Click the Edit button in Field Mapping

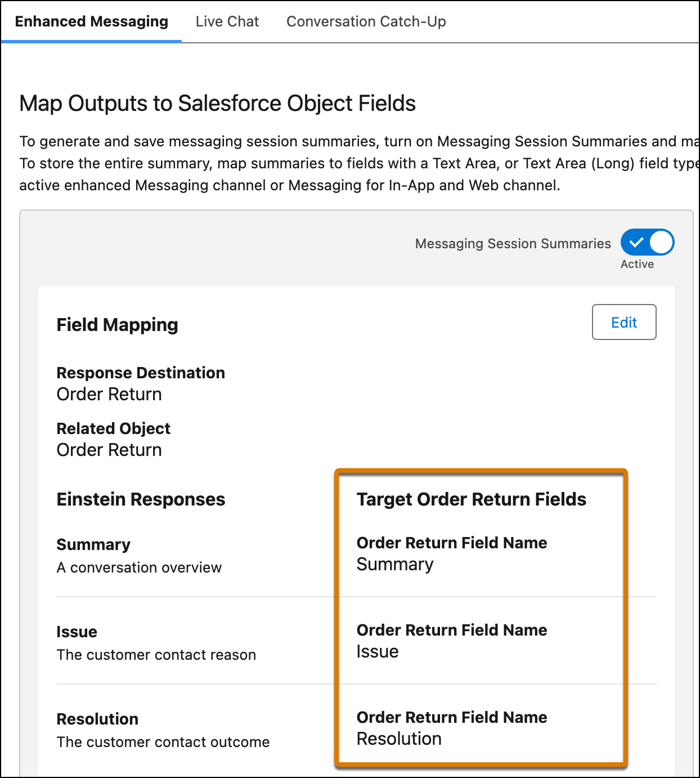tap(623, 322)
